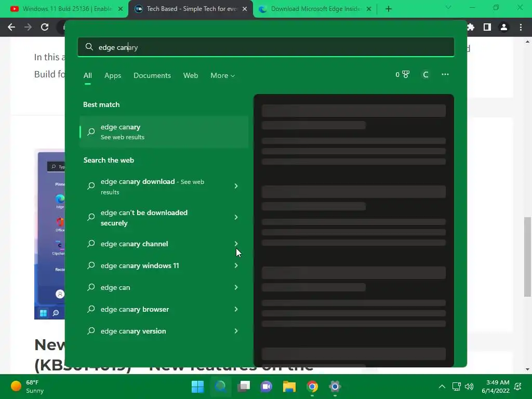Open the clock showing 3:49 AM
532x399 pixels.
point(496,387)
